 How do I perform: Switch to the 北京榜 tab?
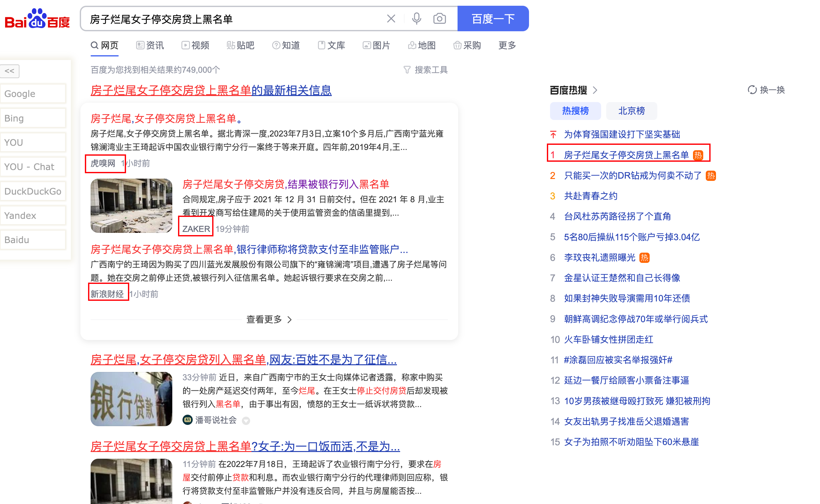[631, 111]
